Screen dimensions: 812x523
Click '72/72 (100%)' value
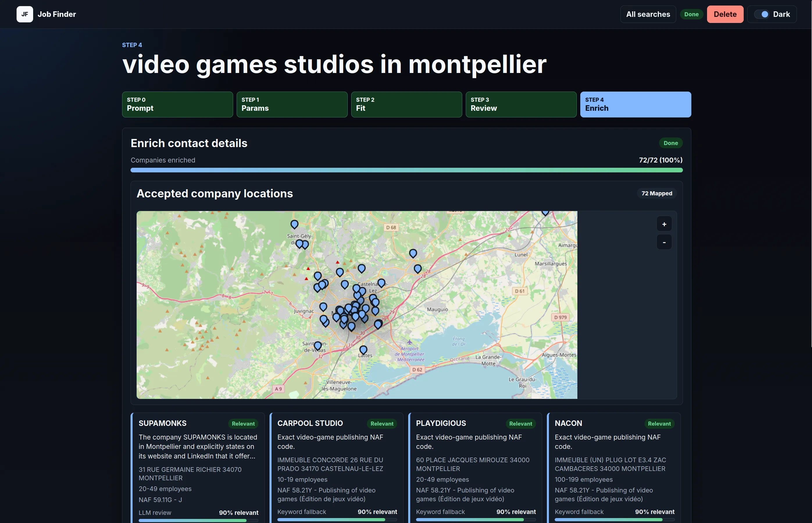(661, 160)
